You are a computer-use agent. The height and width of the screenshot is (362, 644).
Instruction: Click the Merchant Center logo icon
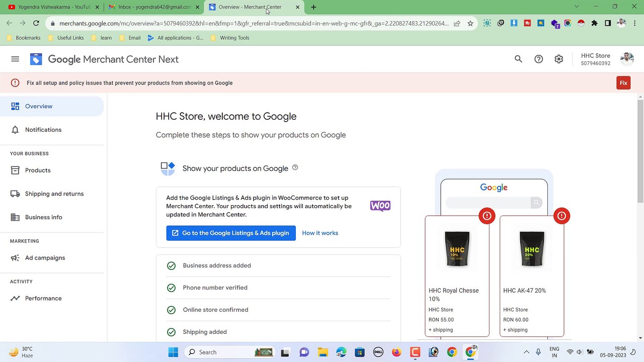(36, 59)
